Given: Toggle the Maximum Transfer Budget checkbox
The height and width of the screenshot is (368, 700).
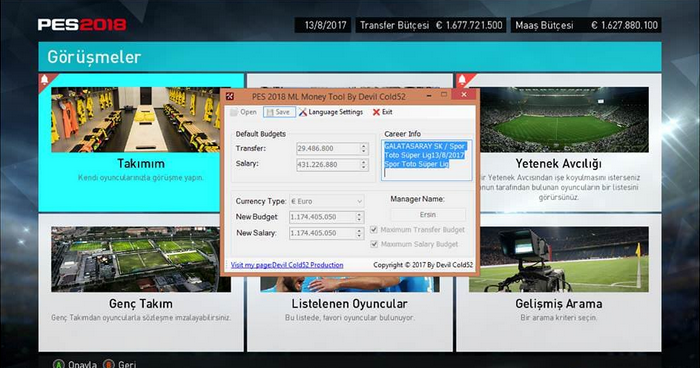Looking at the screenshot, I should point(374,230).
